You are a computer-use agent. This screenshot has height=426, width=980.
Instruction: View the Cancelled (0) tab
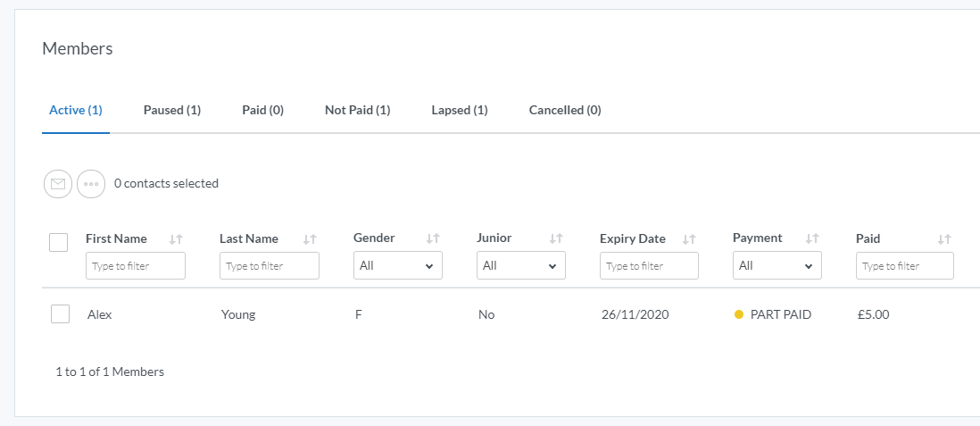[565, 111]
